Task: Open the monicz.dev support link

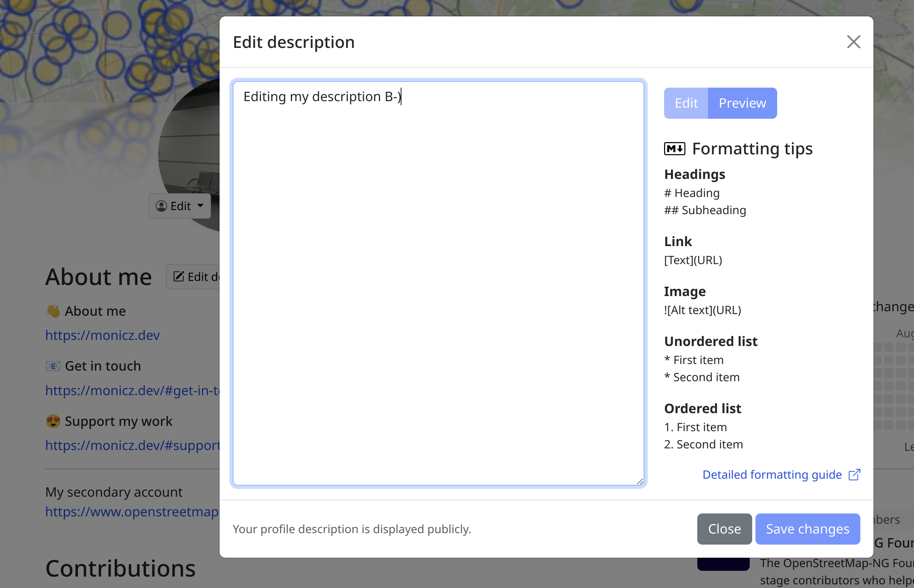Action: click(x=132, y=445)
